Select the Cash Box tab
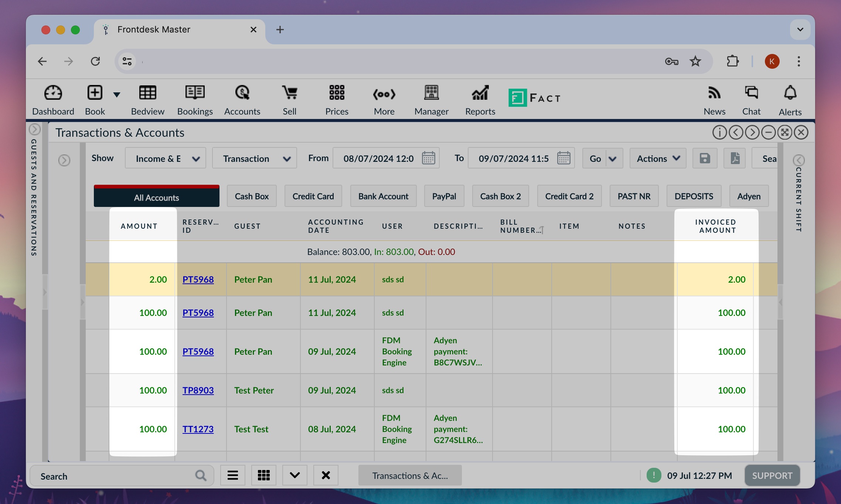Viewport: 841px width, 504px height. [x=252, y=196]
